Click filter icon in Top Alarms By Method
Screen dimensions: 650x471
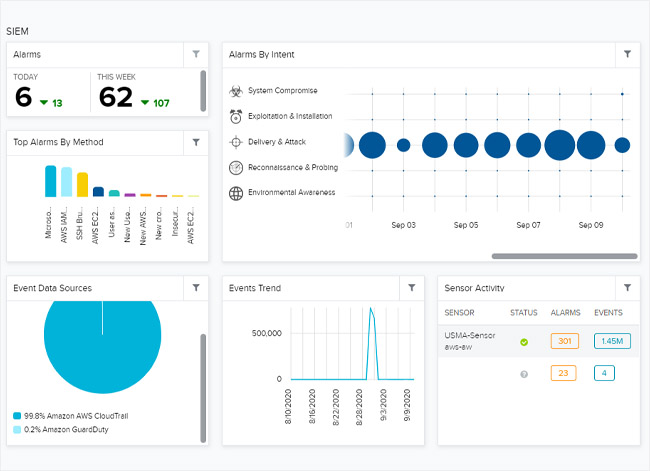click(196, 143)
